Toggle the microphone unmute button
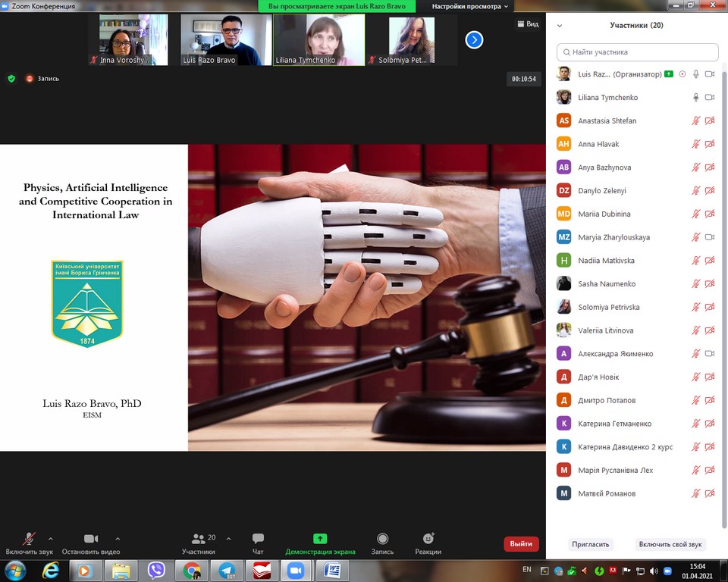The width and height of the screenshot is (728, 582). (30, 539)
